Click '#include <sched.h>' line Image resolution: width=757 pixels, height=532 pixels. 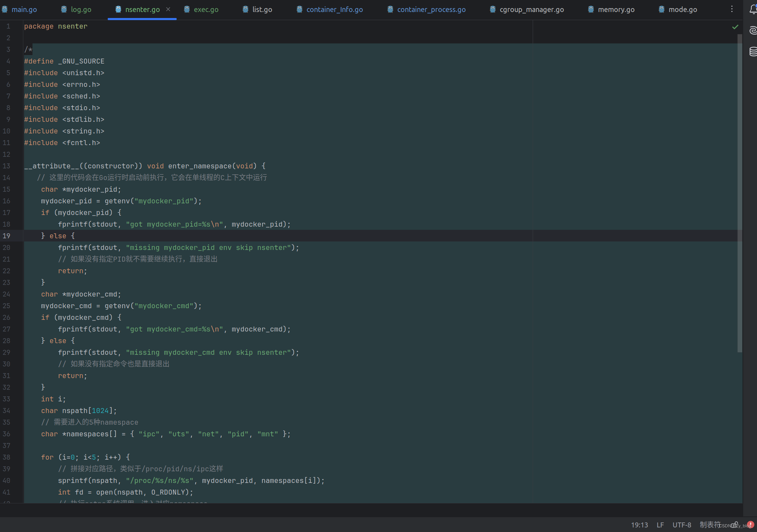[62, 96]
